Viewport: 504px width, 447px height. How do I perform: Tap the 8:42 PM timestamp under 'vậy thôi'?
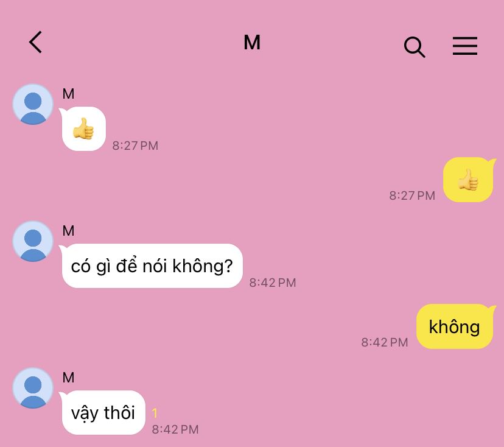(175, 429)
